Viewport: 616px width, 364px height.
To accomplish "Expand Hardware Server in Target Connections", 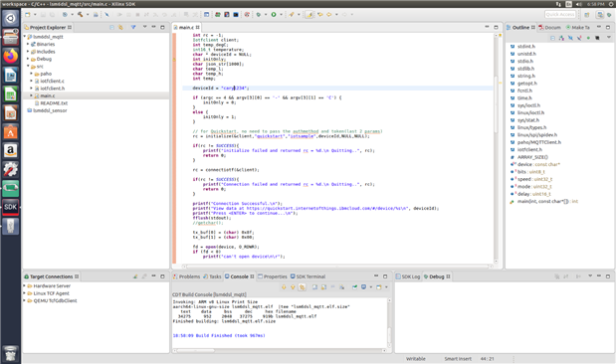I will click(x=25, y=285).
